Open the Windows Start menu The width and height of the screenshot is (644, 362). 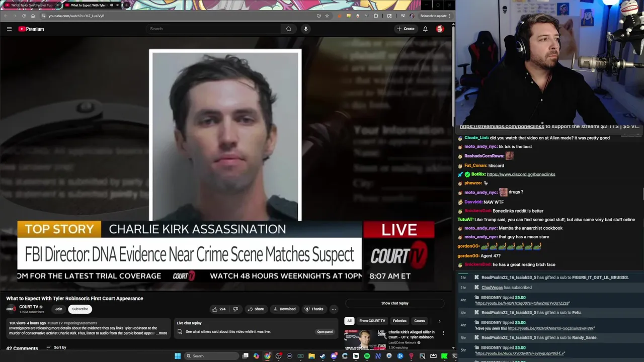178,356
